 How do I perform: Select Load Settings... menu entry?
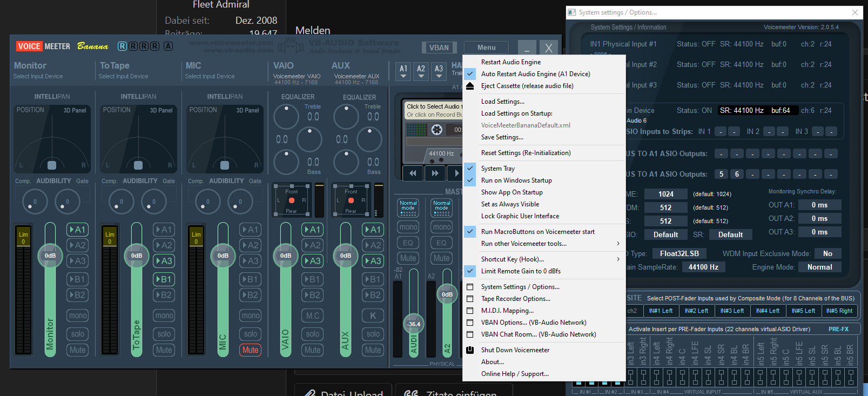pos(544,102)
